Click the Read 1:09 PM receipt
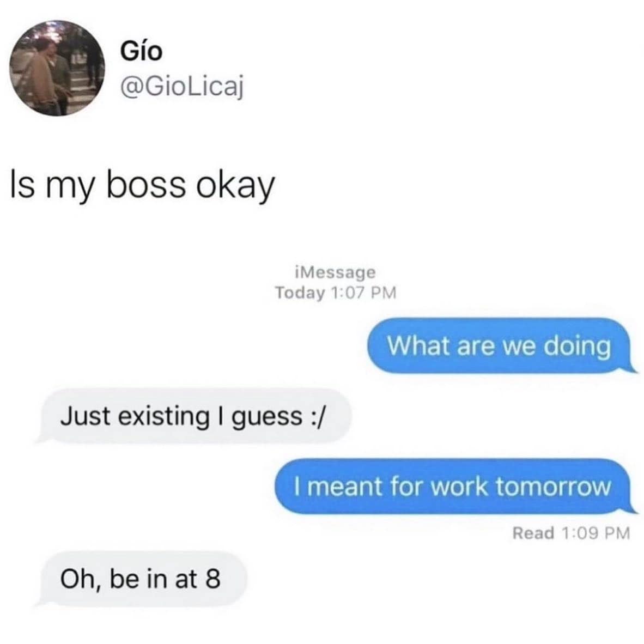Image resolution: width=644 pixels, height=644 pixels. [x=571, y=533]
